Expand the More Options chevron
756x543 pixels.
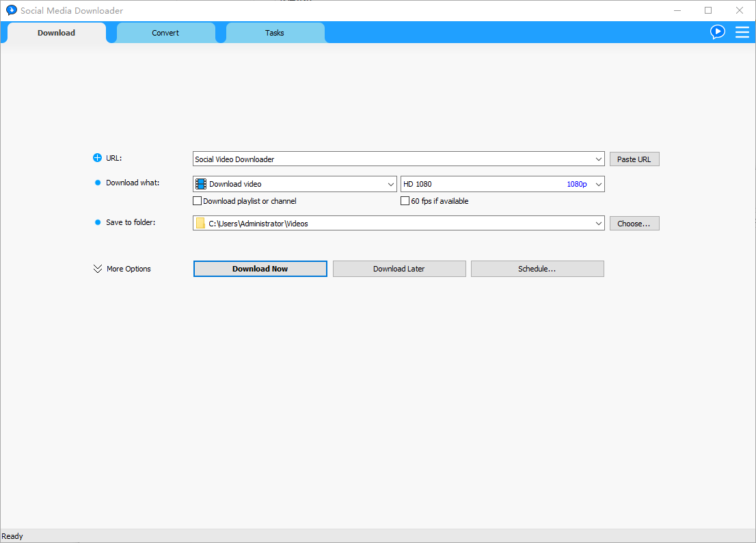pos(97,268)
